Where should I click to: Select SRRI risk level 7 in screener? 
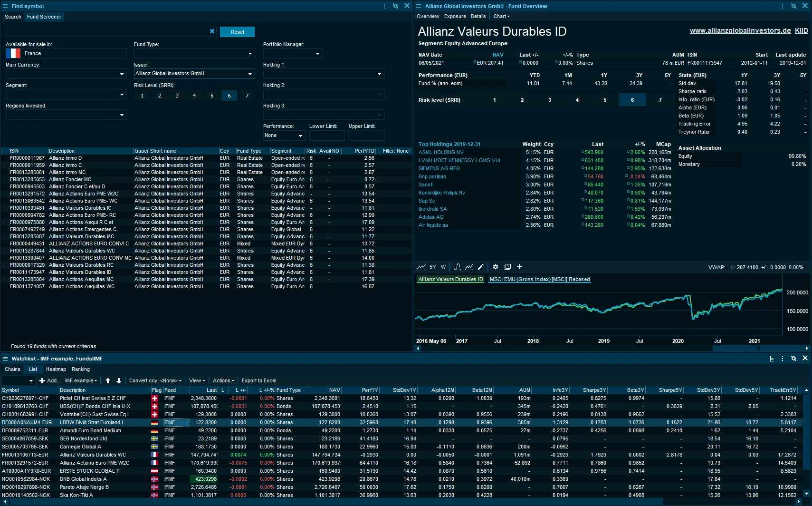[x=247, y=96]
